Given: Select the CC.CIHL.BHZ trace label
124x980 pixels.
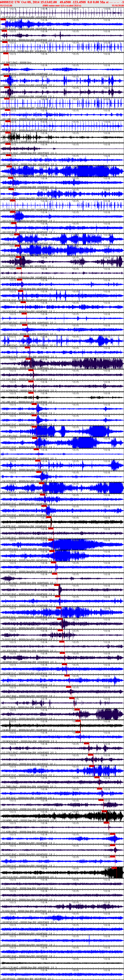Looking at the screenshot, I should point(28,379).
